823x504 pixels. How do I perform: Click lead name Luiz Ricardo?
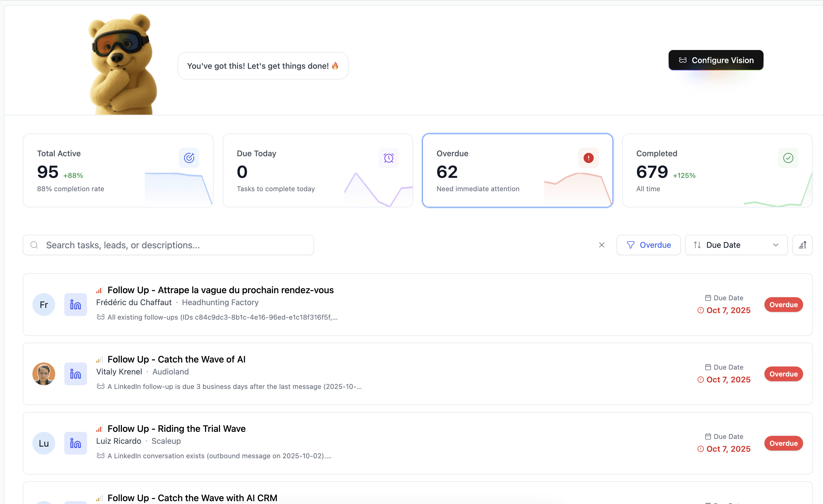[x=119, y=441]
